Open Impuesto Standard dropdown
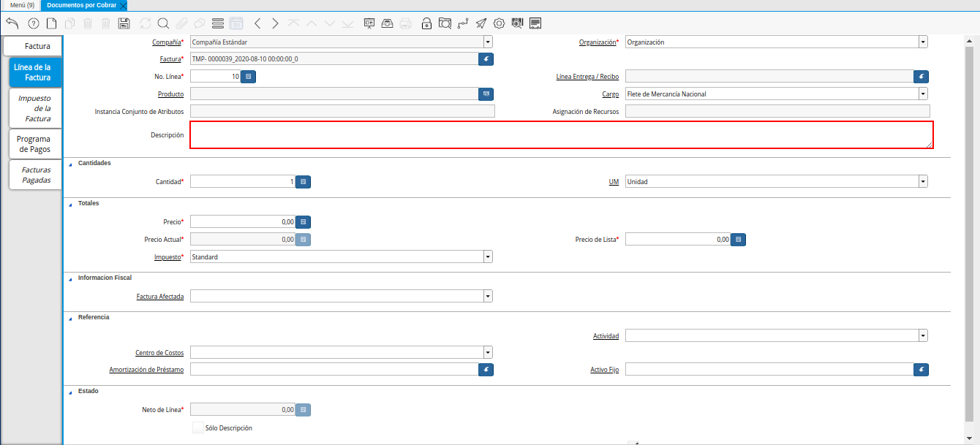The image size is (980, 445). coord(488,257)
